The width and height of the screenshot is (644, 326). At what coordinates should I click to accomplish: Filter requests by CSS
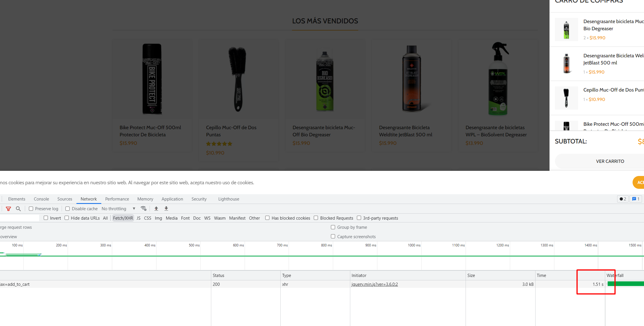(x=148, y=218)
